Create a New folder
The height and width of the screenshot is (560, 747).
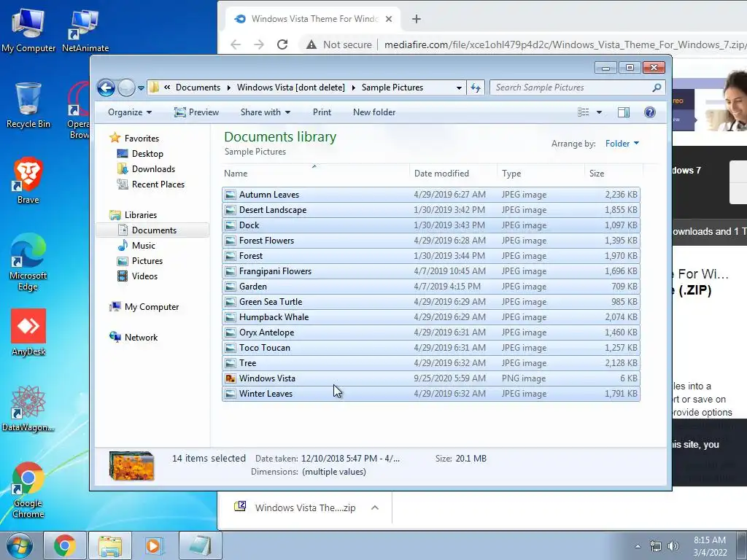tap(374, 112)
